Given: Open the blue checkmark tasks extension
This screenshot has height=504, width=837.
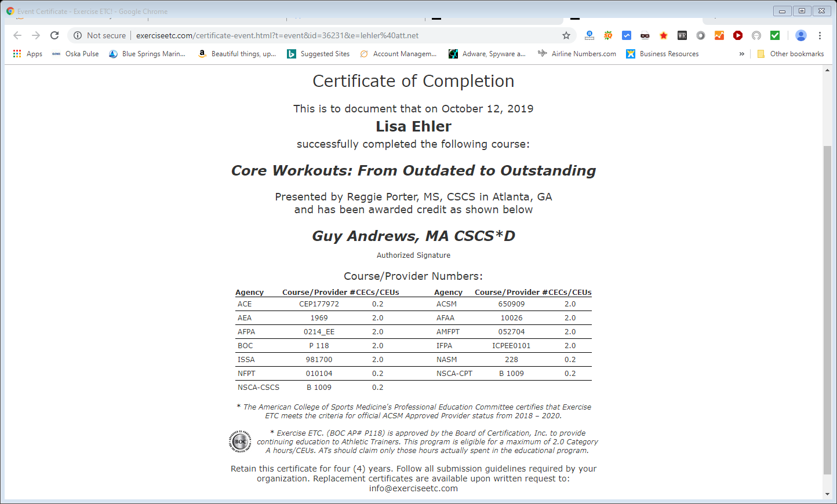Looking at the screenshot, I should tap(627, 35).
